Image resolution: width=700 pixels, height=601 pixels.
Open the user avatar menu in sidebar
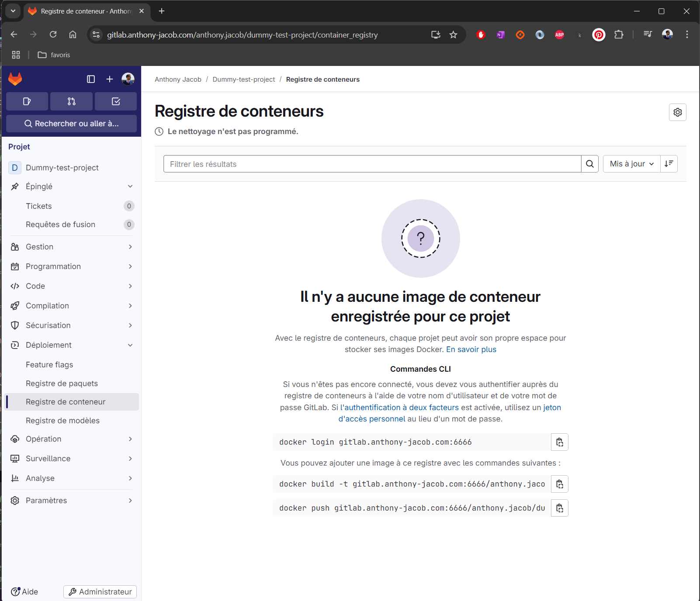[x=128, y=79]
